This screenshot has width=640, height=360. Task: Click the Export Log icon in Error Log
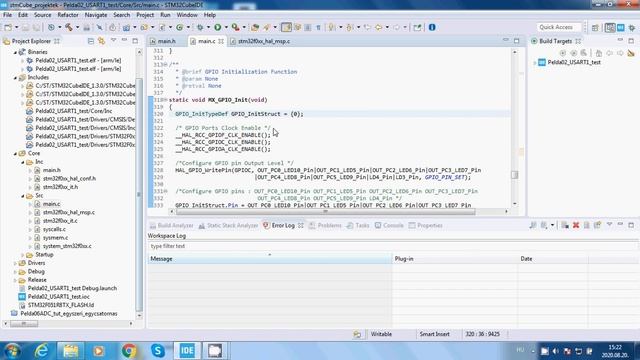click(x=533, y=225)
